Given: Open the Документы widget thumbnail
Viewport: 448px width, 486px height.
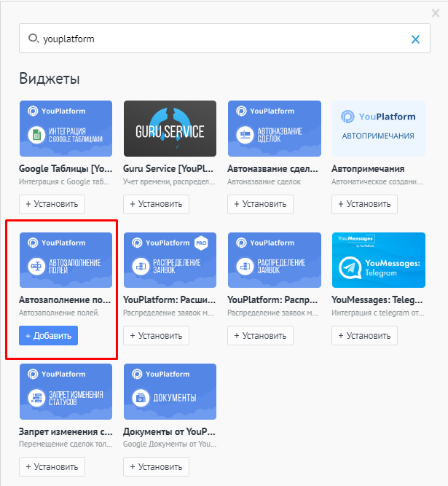Looking at the screenshot, I should (x=170, y=391).
